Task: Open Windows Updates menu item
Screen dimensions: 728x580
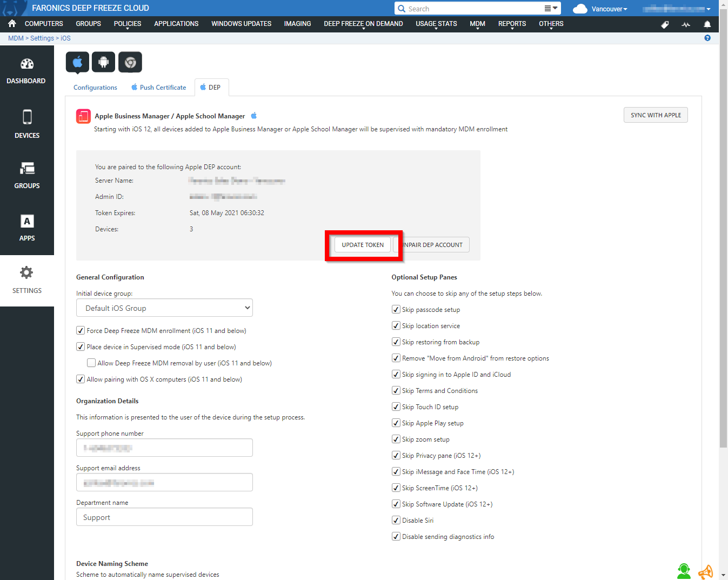Action: 241,24
